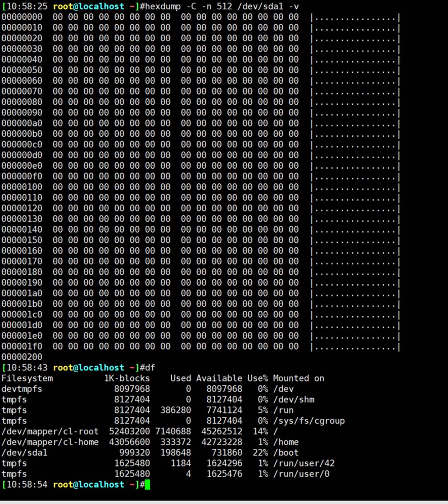Click the /dev/mapper/cl-home filesystem entry

(x=50, y=442)
